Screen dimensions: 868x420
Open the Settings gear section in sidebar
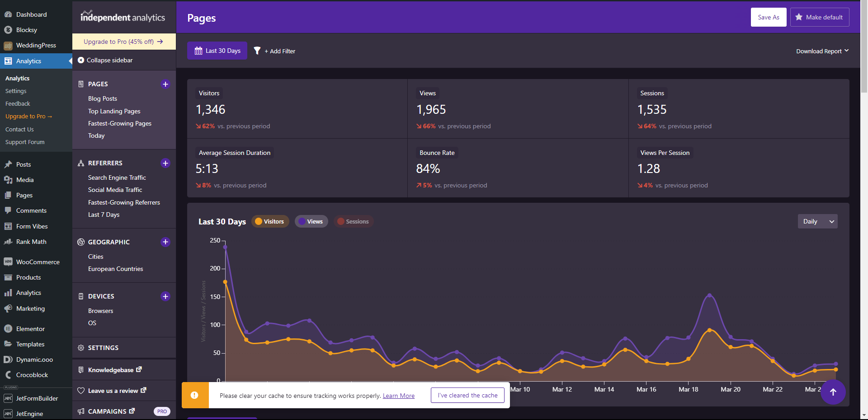tap(103, 348)
